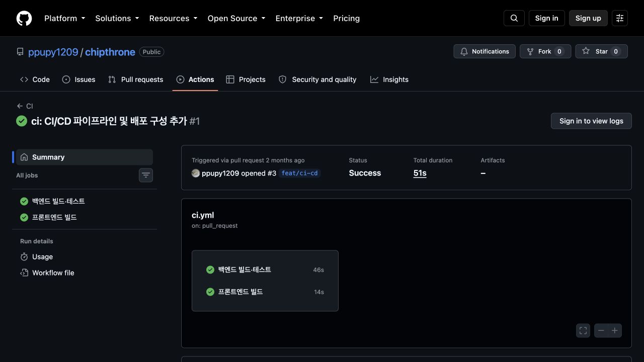The width and height of the screenshot is (644, 362).
Task: Click the Security shield tab icon
Action: click(283, 79)
